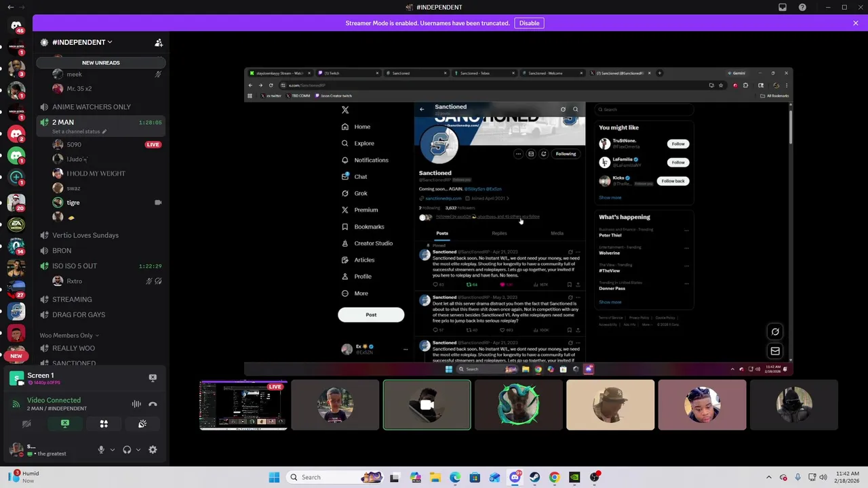Join the BRON voice channel

coord(100,250)
